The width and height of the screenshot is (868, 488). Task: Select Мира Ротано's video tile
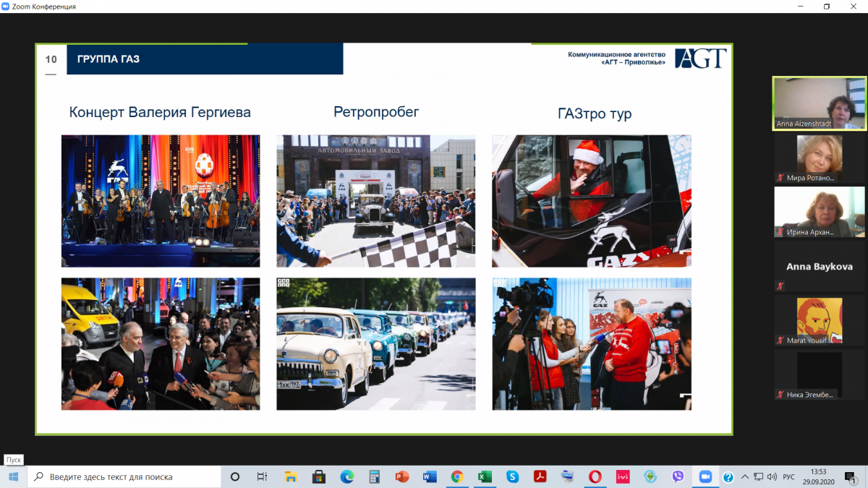coord(820,158)
